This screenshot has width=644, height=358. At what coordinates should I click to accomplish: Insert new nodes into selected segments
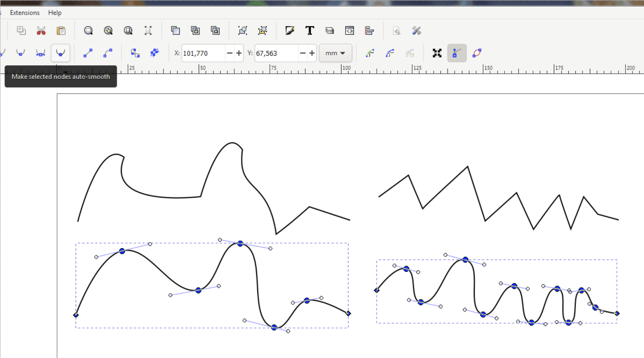[x=1, y=53]
